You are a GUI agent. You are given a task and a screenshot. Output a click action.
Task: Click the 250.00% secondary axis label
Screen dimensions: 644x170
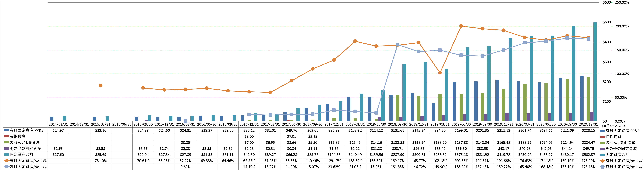coord(622,2)
